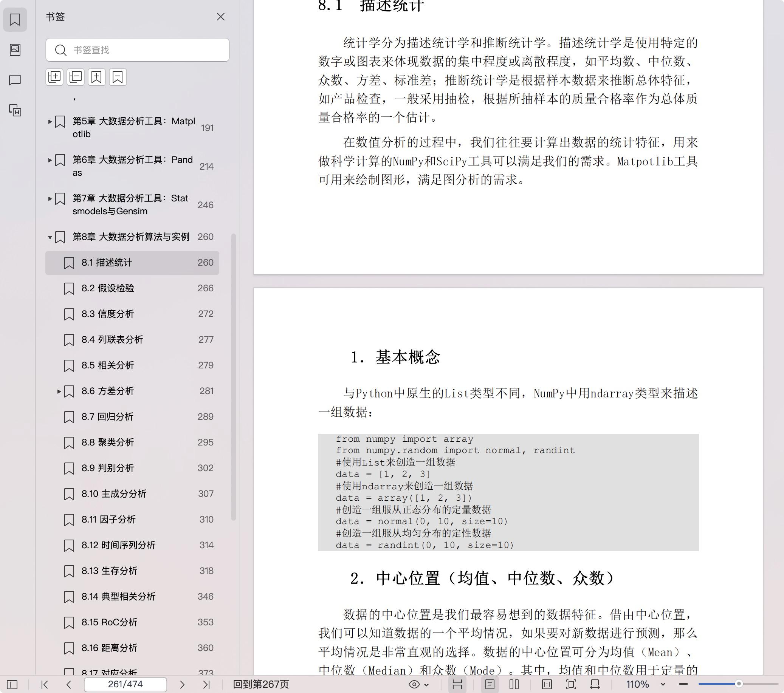
Task: Go to bookmark 8.2 假设检验
Action: click(132, 288)
